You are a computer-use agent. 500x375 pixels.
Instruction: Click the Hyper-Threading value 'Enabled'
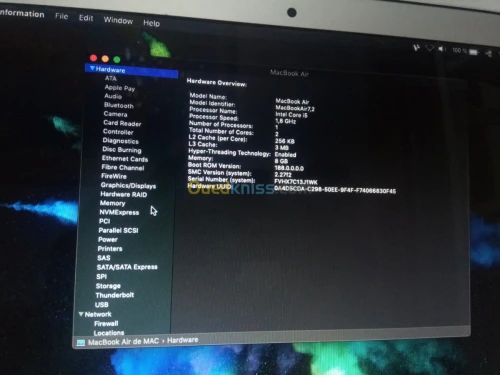(285, 155)
